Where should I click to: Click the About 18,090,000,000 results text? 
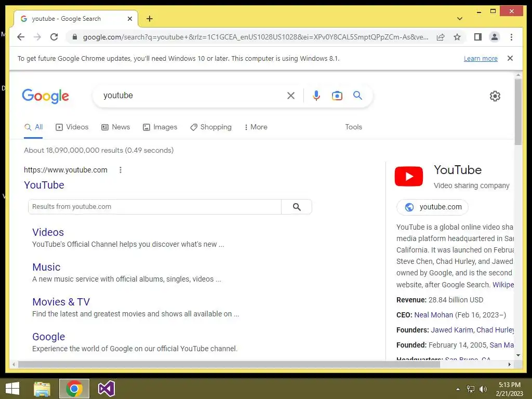[x=99, y=150]
